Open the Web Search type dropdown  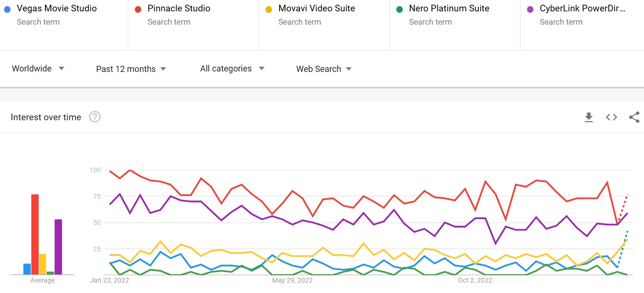coord(324,69)
